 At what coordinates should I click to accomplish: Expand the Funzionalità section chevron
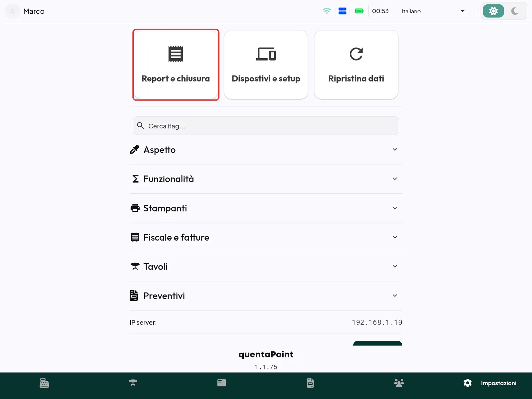[395, 179]
